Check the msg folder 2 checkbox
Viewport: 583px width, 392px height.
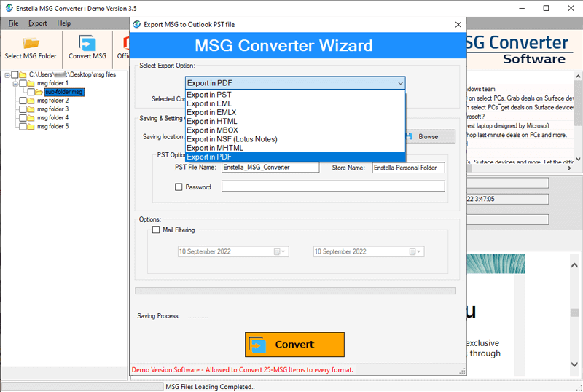(23, 101)
